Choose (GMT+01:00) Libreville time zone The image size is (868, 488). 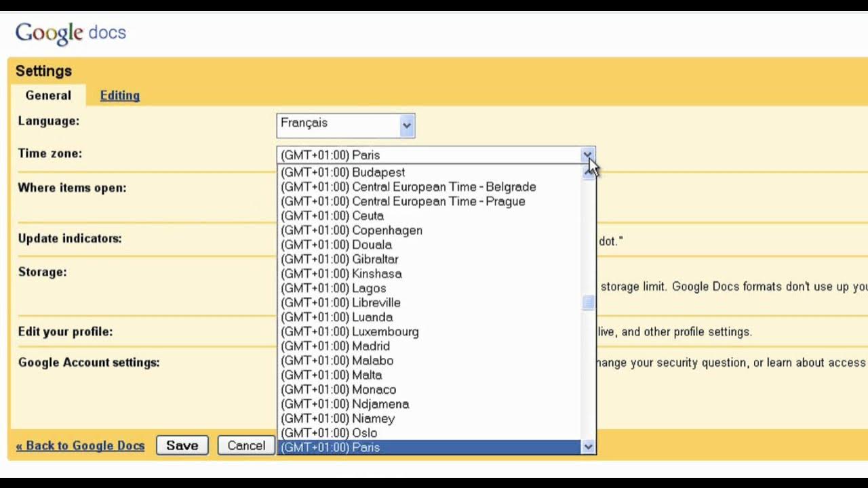pos(429,302)
